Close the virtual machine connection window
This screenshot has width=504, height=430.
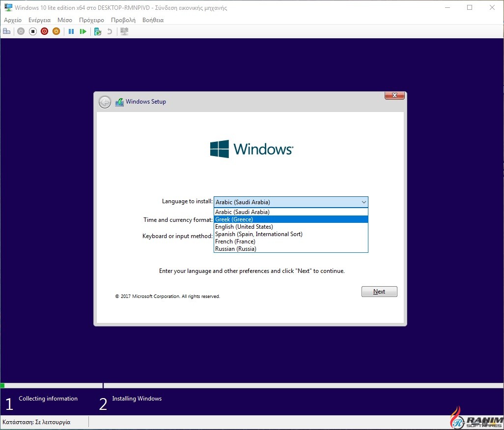492,7
